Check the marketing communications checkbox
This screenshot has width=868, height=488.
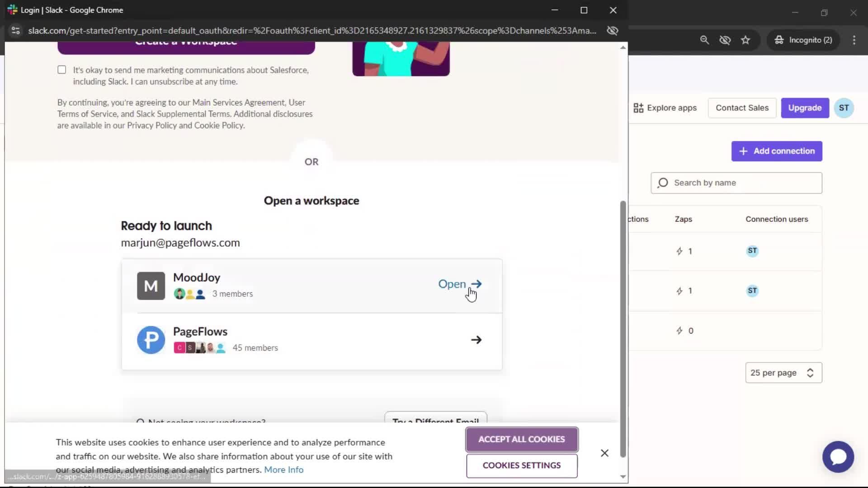pos(62,70)
